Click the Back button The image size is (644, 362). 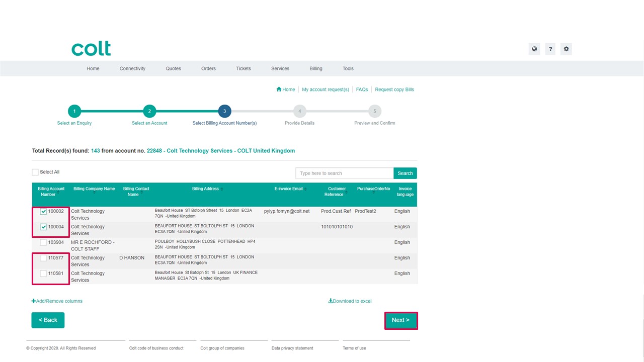(x=48, y=320)
